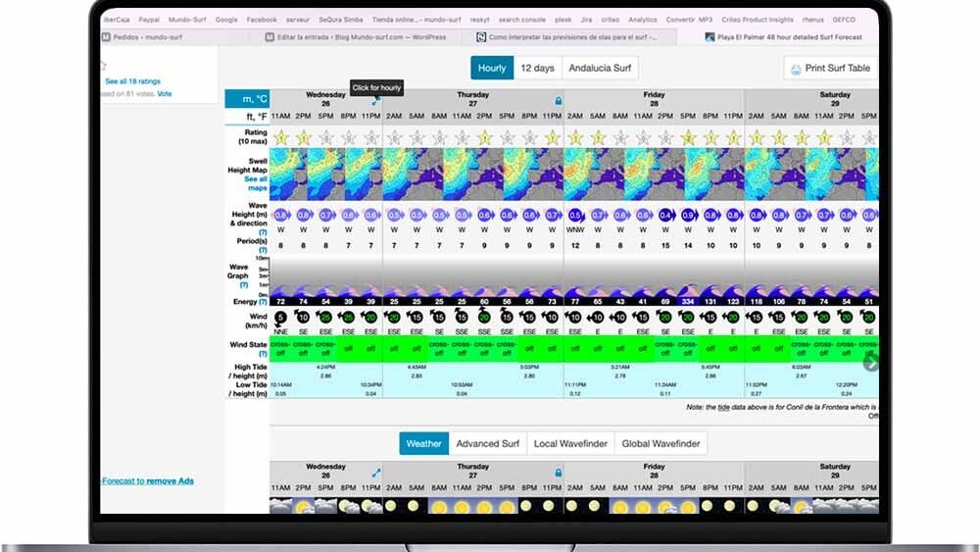Open the Andalucia Surf tab
Screen dimensions: 980x552
[x=600, y=68]
